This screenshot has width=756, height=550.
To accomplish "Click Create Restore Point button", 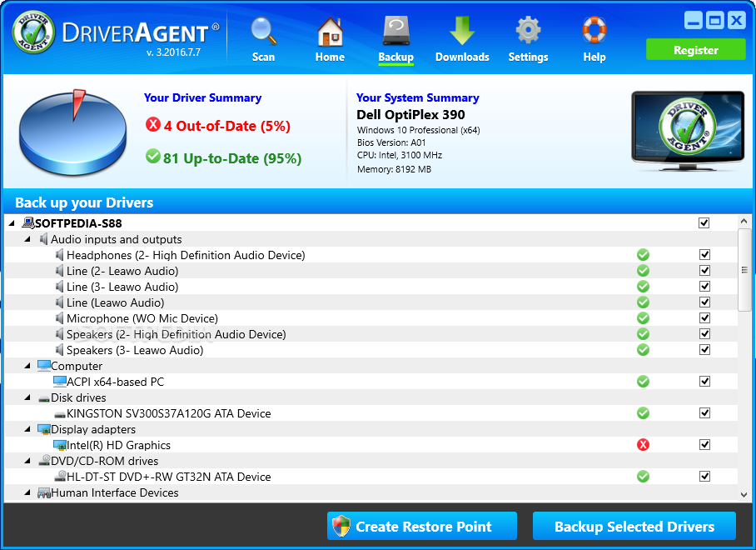I will [x=422, y=526].
